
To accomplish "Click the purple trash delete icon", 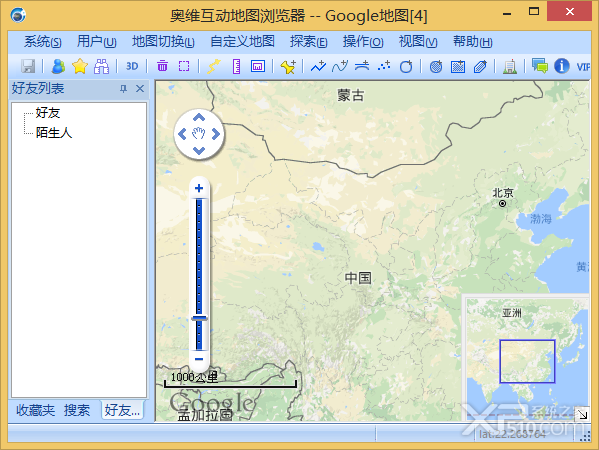I will pos(162,66).
